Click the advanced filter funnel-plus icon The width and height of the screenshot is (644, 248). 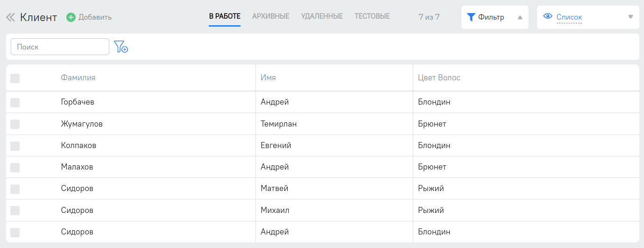click(121, 47)
